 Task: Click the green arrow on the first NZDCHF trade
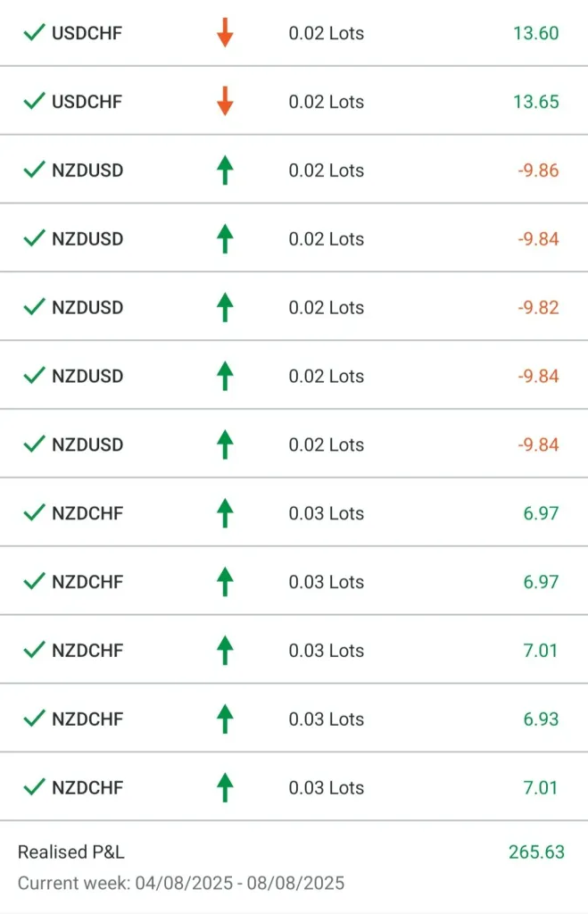[225, 513]
